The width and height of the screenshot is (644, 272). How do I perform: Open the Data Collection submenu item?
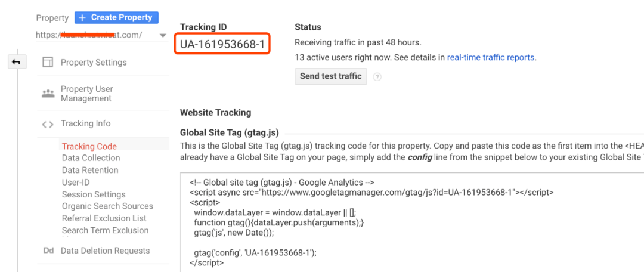click(x=91, y=158)
